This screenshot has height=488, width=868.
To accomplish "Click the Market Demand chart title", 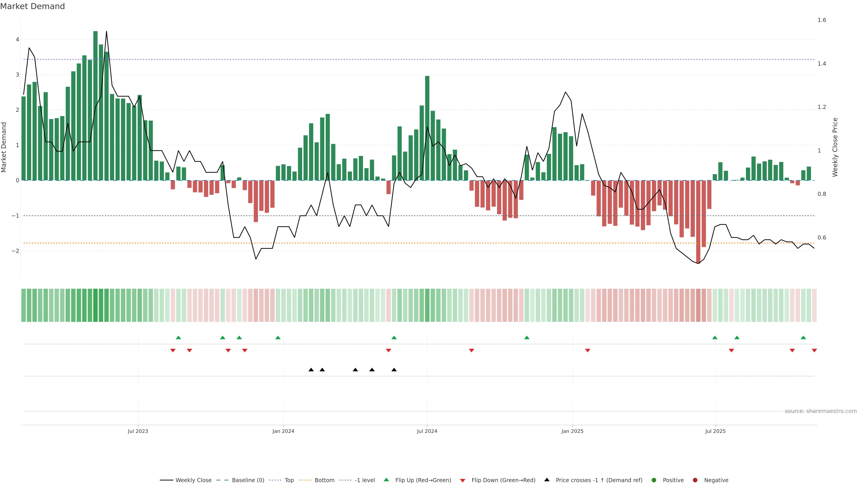I will pos(32,6).
